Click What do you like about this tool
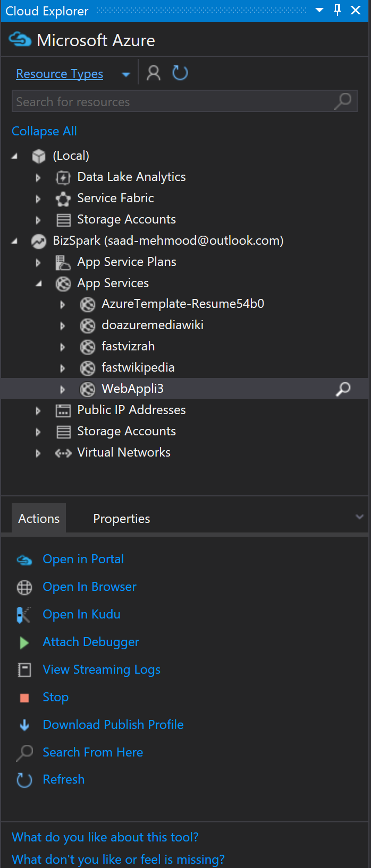Screen dimensions: 371x868 click(x=105, y=837)
